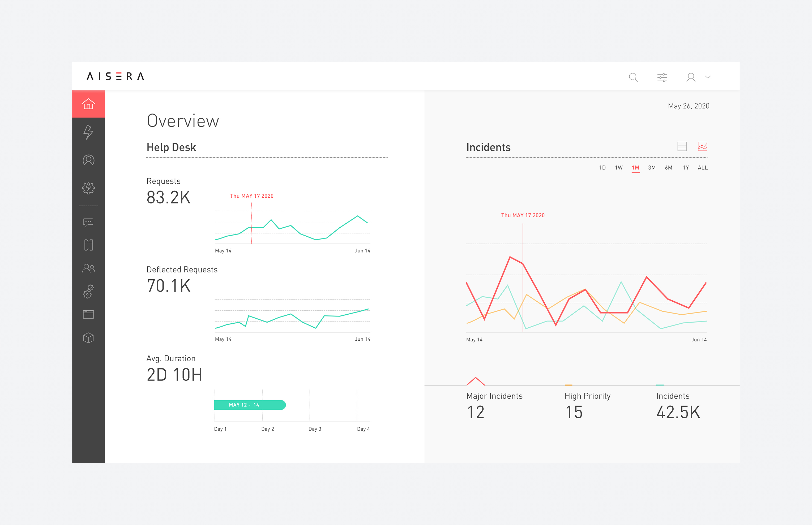
Task: Click the MAY 12 - 14 duration bar
Action: coord(250,405)
